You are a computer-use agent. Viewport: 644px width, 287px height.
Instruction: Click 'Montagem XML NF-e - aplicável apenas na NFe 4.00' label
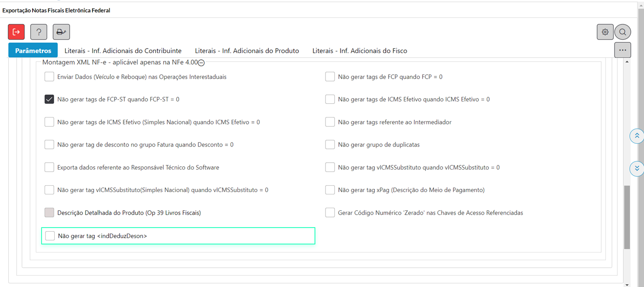click(120, 63)
